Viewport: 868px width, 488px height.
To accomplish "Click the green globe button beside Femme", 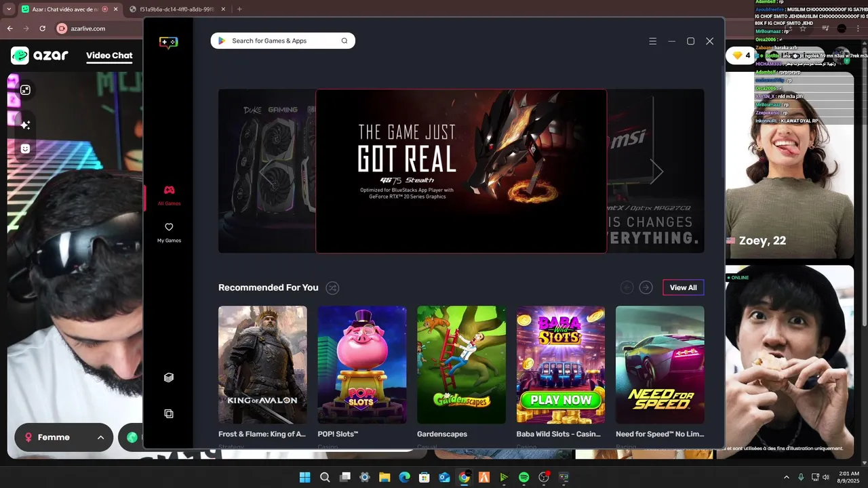I will [132, 437].
